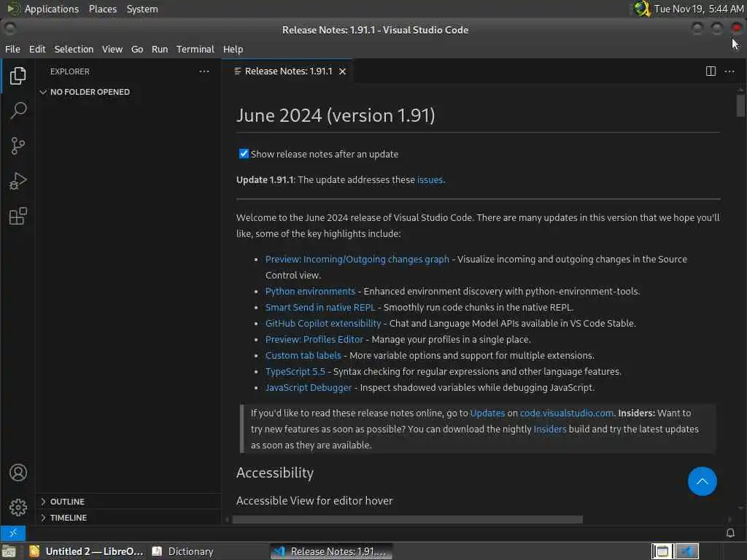Open the Python environments link
This screenshot has height=560, width=747.
pyautogui.click(x=310, y=291)
